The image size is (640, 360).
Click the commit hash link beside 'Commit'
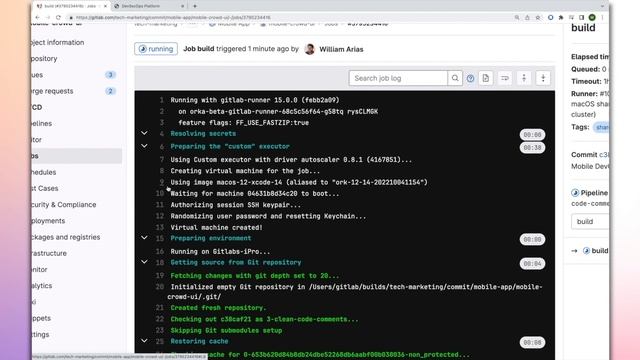click(x=604, y=155)
